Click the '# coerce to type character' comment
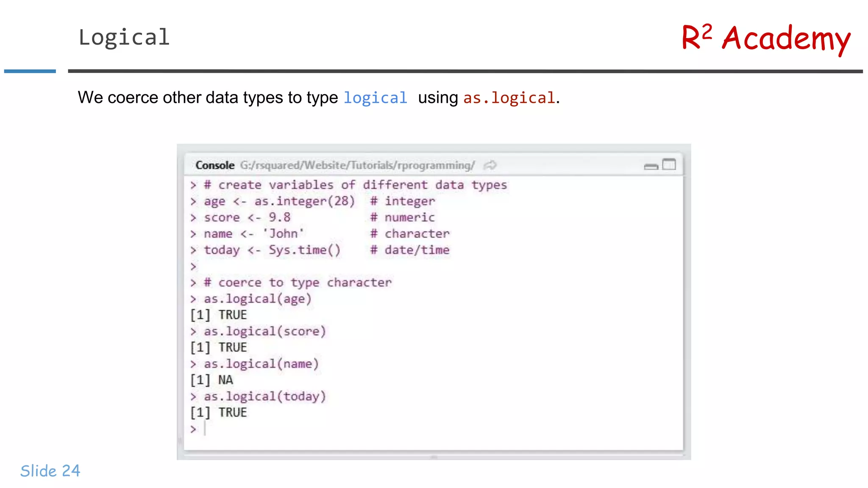Screen dimensions: 868x488 point(298,283)
